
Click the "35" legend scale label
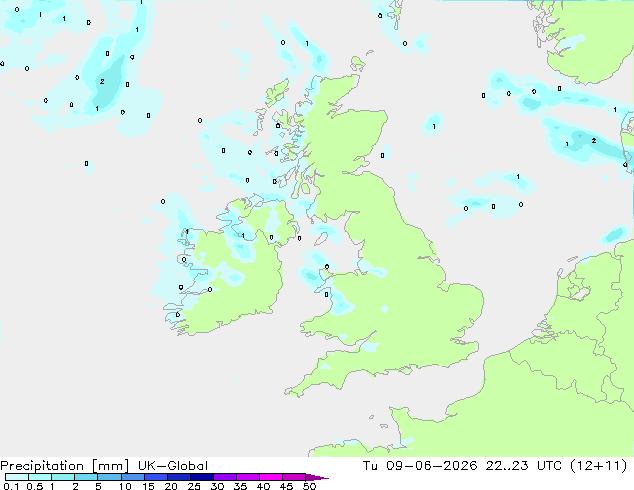(240, 486)
